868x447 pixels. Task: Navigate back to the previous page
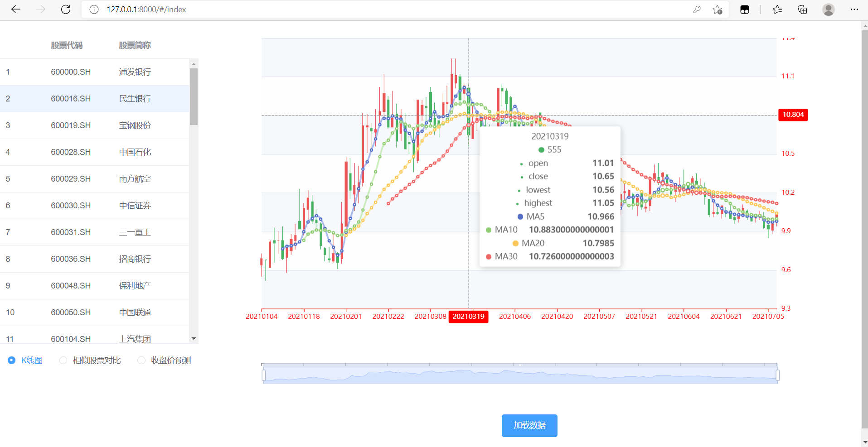(16, 9)
